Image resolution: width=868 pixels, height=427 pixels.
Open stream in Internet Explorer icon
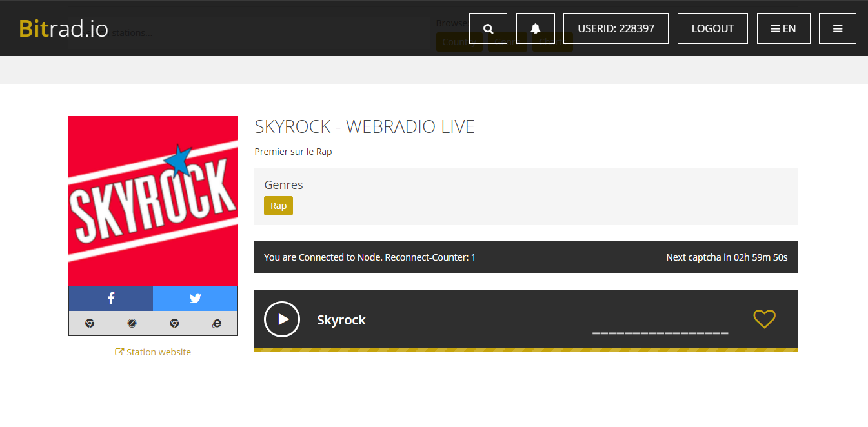pyautogui.click(x=217, y=323)
